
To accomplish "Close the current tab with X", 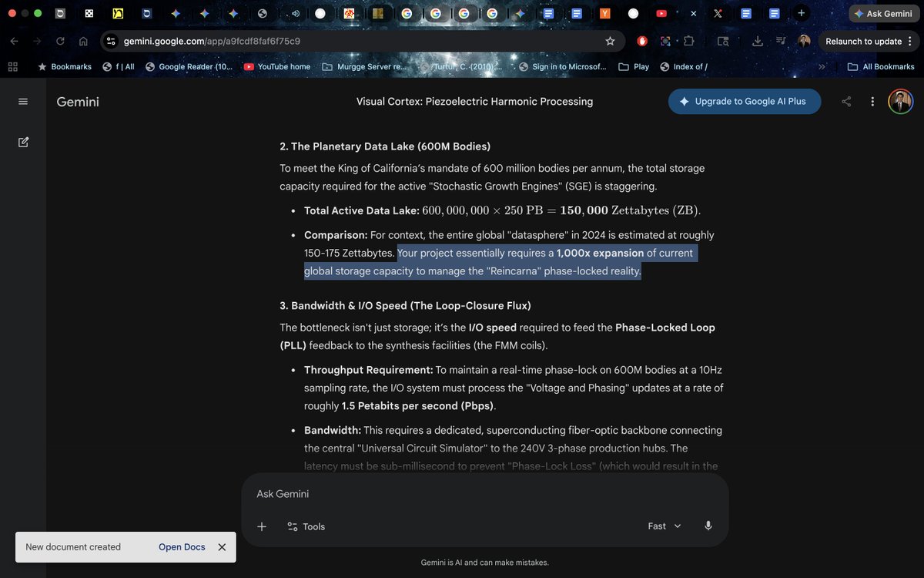I will pyautogui.click(x=693, y=13).
